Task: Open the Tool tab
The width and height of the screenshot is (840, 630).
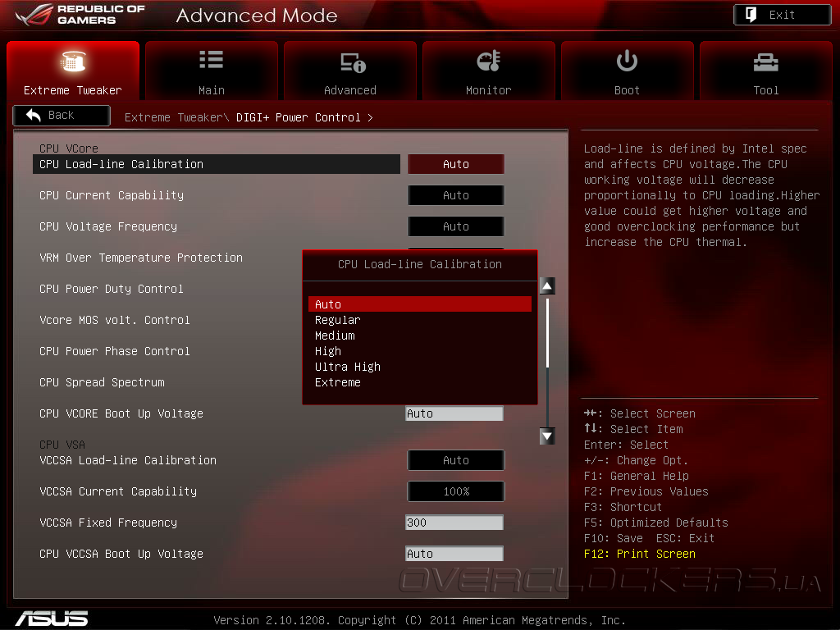Action: click(766, 71)
